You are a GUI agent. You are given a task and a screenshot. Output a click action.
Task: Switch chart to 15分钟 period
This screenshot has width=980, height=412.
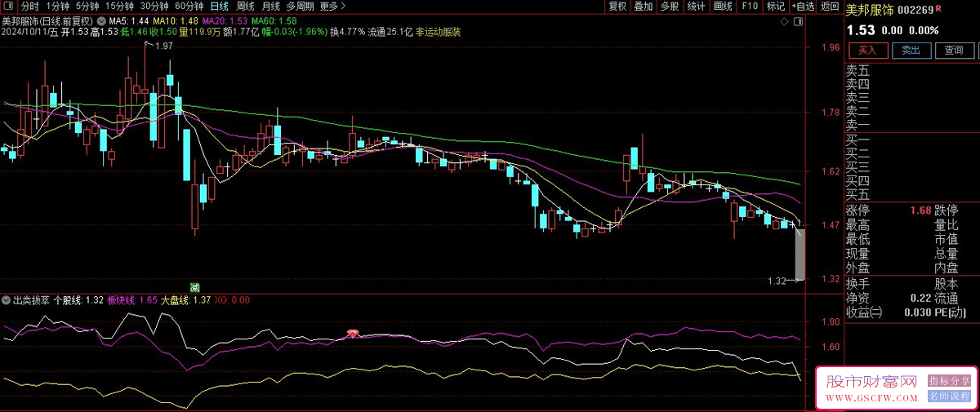click(x=119, y=6)
